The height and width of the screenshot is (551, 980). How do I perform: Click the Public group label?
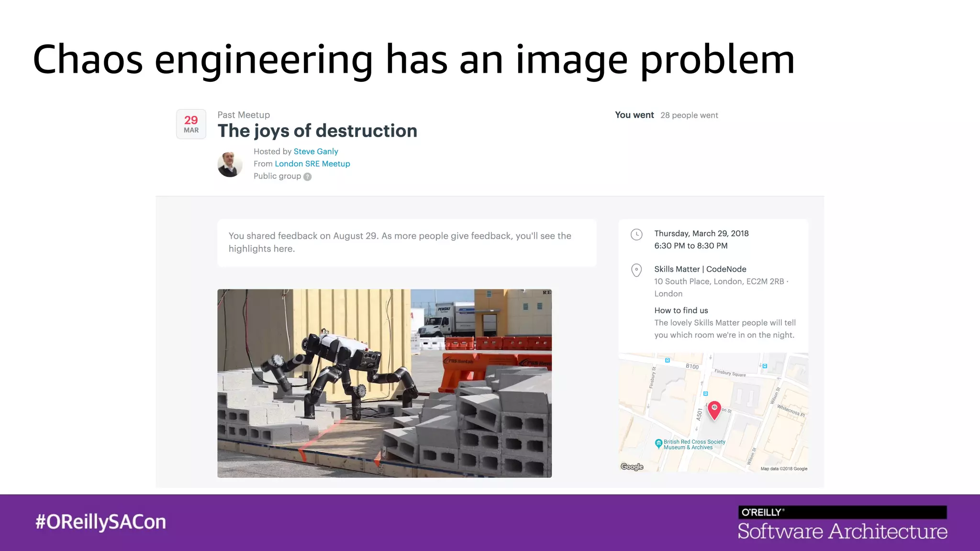pos(277,176)
